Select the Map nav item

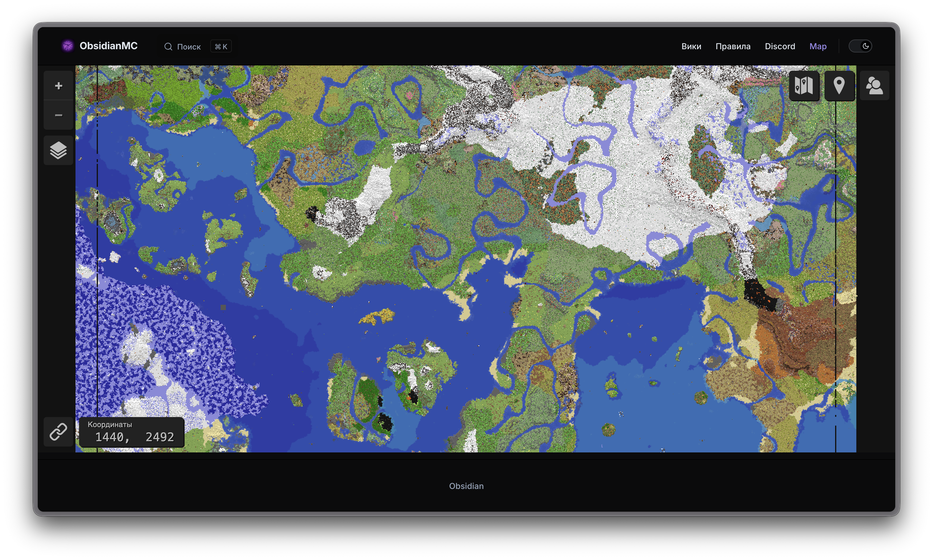818,46
